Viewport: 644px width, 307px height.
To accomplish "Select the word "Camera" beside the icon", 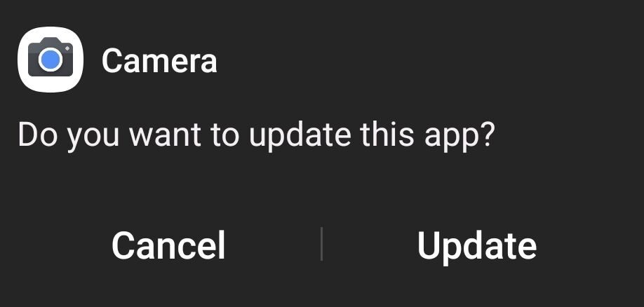I will 159,61.
